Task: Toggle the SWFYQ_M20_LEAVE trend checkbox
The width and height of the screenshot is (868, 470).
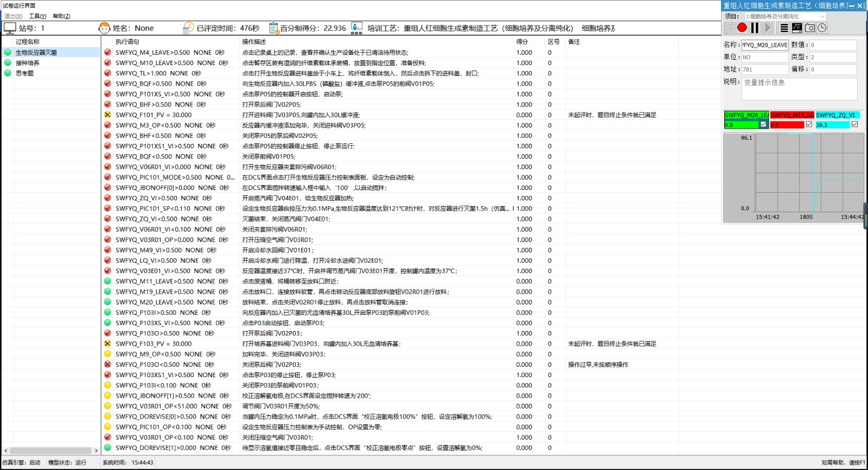Action: 763,124
